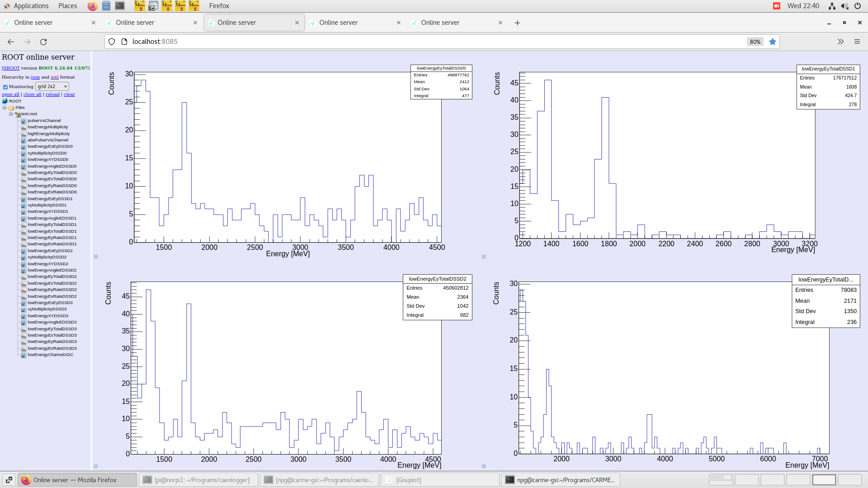Viewport: 868px width, 488px height.
Task: Open the grid 2x2 layout dropdown
Action: point(52,86)
